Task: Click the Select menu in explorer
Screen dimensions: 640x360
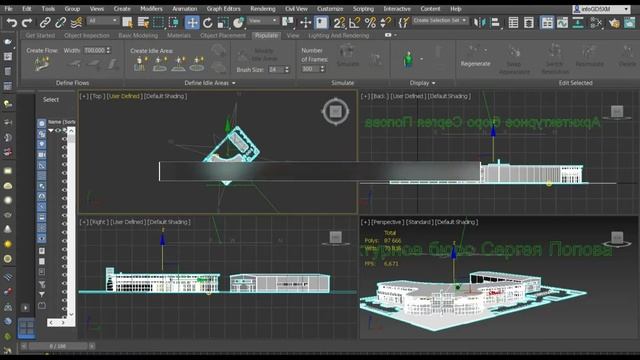Action: 51,100
